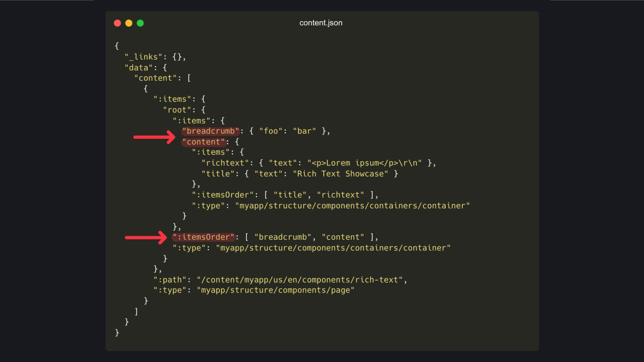644x362 pixels.
Task: Click the highlighted "breadcrumb" key
Action: pos(210,131)
